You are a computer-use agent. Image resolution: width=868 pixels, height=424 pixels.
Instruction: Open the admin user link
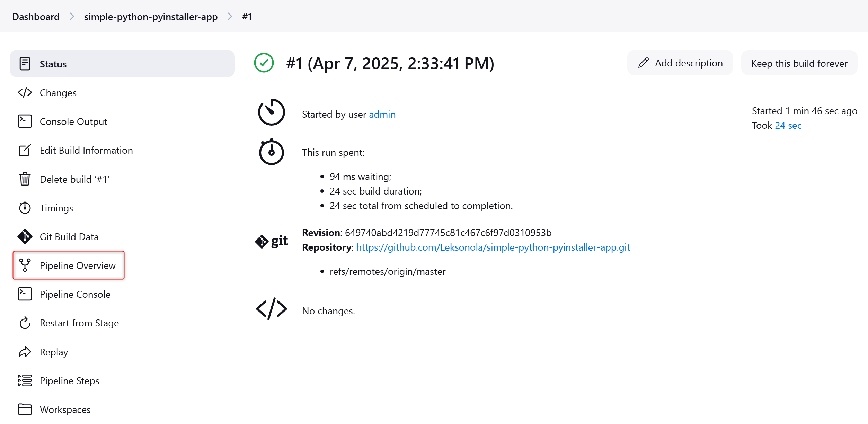pos(382,114)
